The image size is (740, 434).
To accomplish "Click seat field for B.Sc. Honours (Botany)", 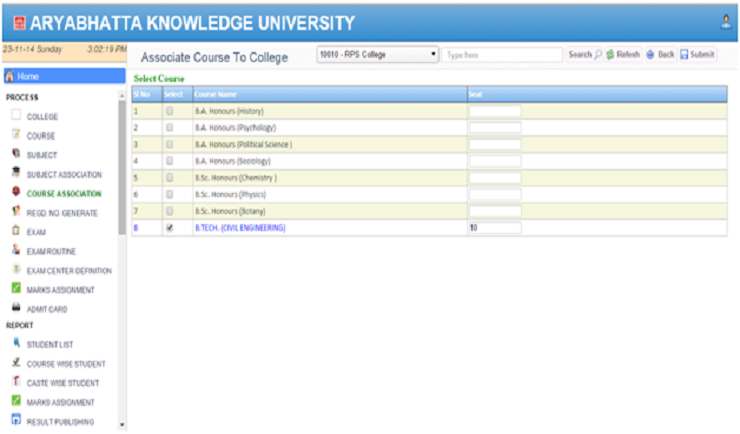I will [x=495, y=211].
